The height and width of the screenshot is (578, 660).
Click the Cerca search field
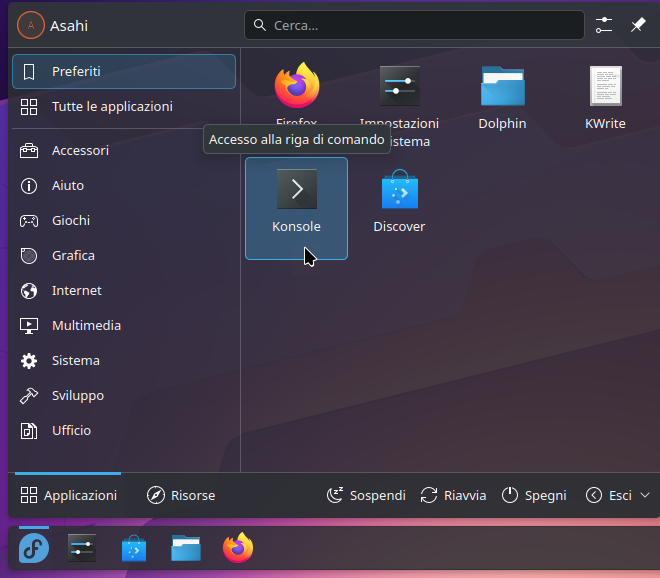coord(414,25)
